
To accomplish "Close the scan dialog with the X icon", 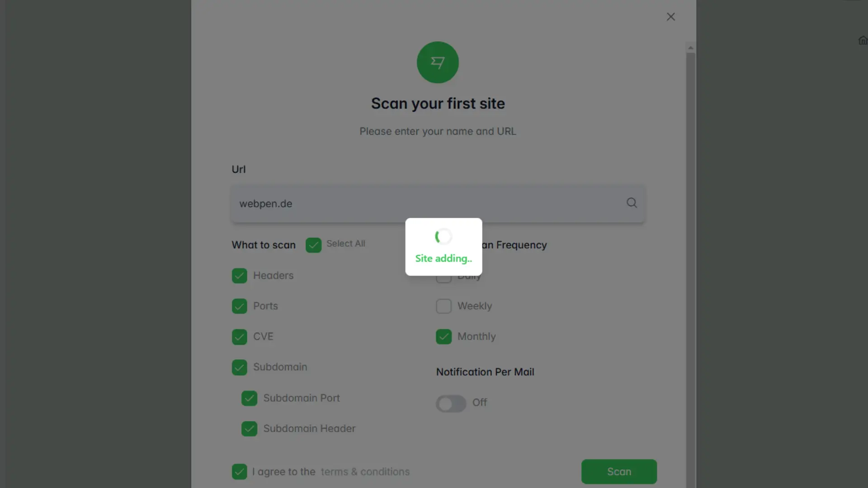I will (671, 17).
